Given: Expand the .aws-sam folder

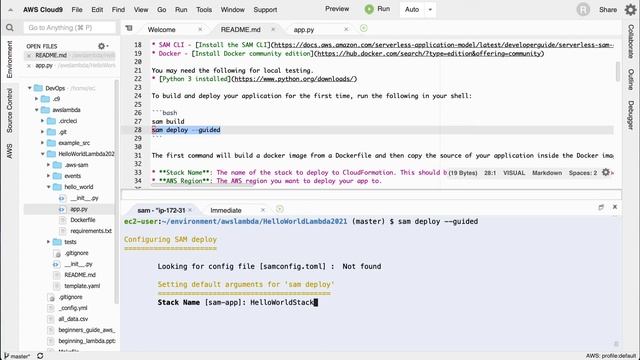Looking at the screenshot, I should click(48, 165).
